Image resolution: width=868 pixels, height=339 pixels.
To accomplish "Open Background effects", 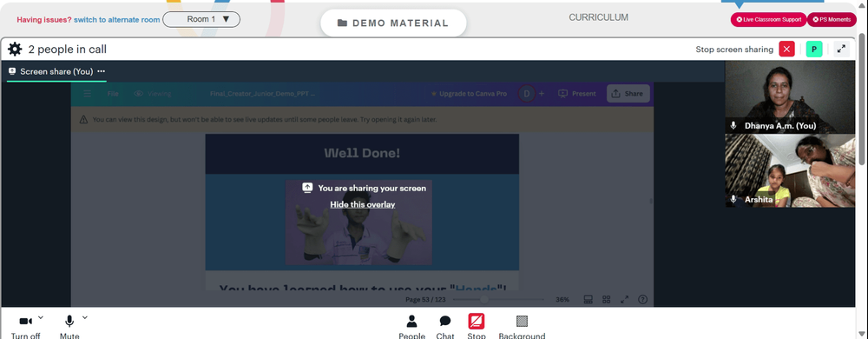I will [522, 326].
